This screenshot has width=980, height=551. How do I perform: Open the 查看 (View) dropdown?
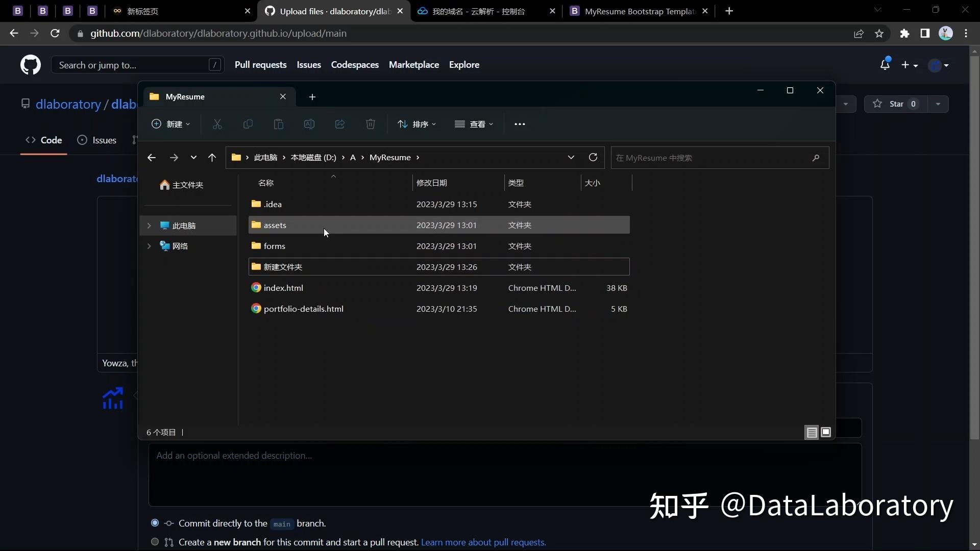[474, 124]
